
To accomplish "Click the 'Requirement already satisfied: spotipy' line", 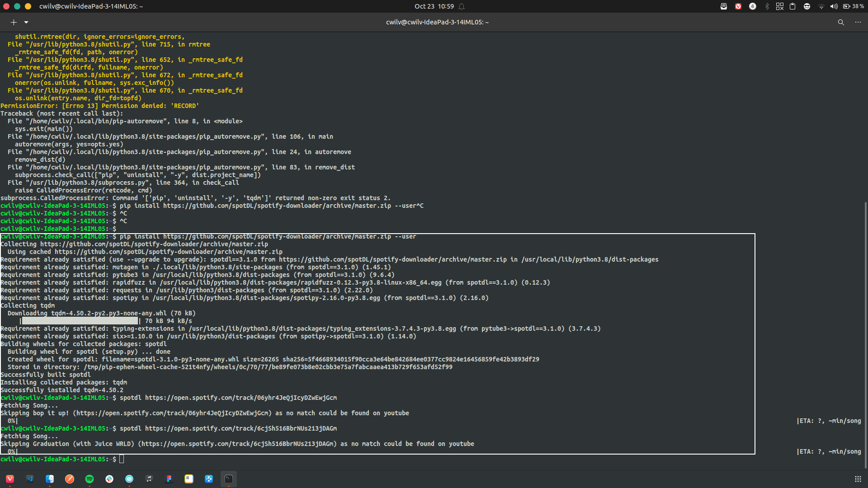I will click(245, 298).
